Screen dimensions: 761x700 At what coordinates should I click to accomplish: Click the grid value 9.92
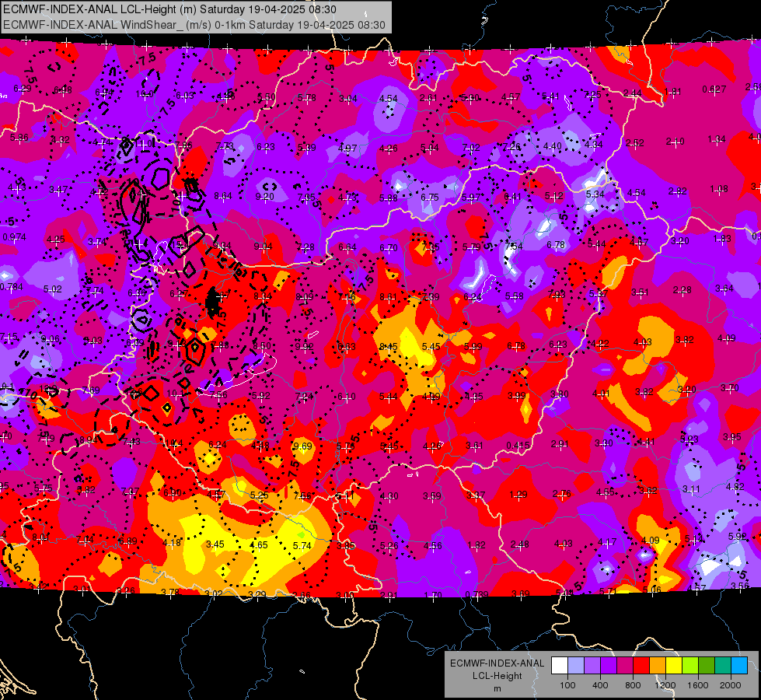tap(304, 346)
